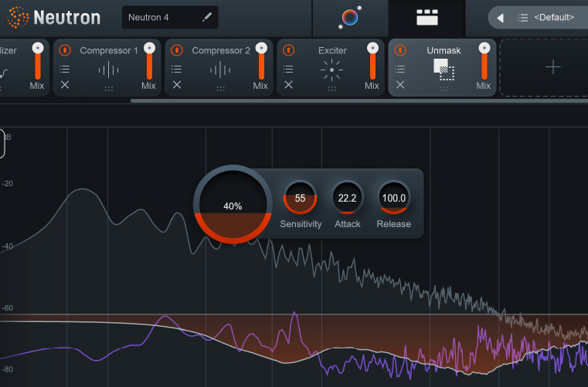Open Compressor 1 presets list icon
The height and width of the screenshot is (387, 588).
[x=64, y=69]
